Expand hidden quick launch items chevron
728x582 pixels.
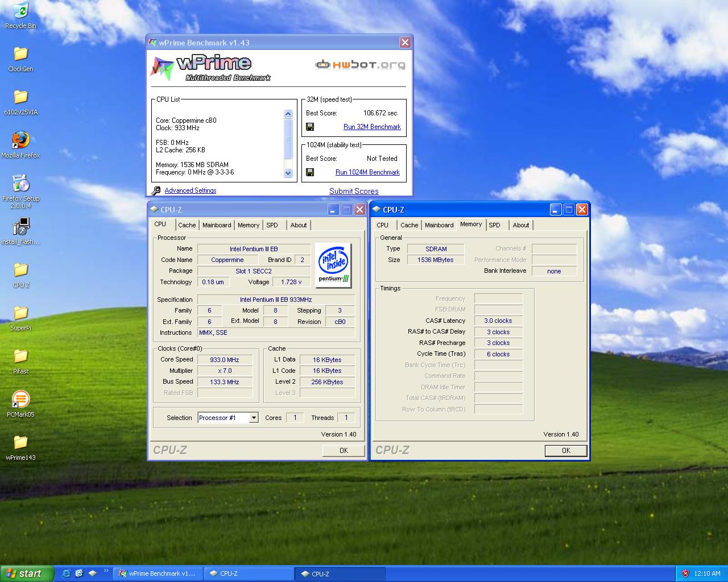(x=106, y=571)
